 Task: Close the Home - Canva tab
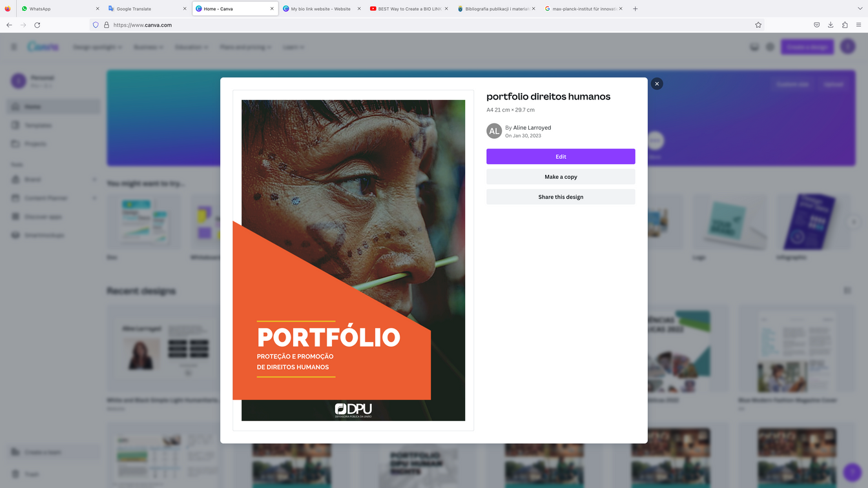tap(272, 9)
